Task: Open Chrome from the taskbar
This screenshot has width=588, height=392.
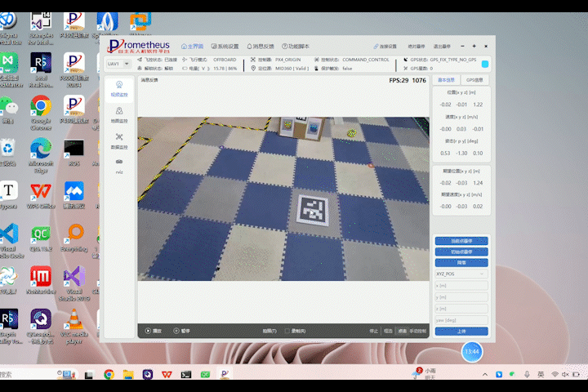Action: 109,374
